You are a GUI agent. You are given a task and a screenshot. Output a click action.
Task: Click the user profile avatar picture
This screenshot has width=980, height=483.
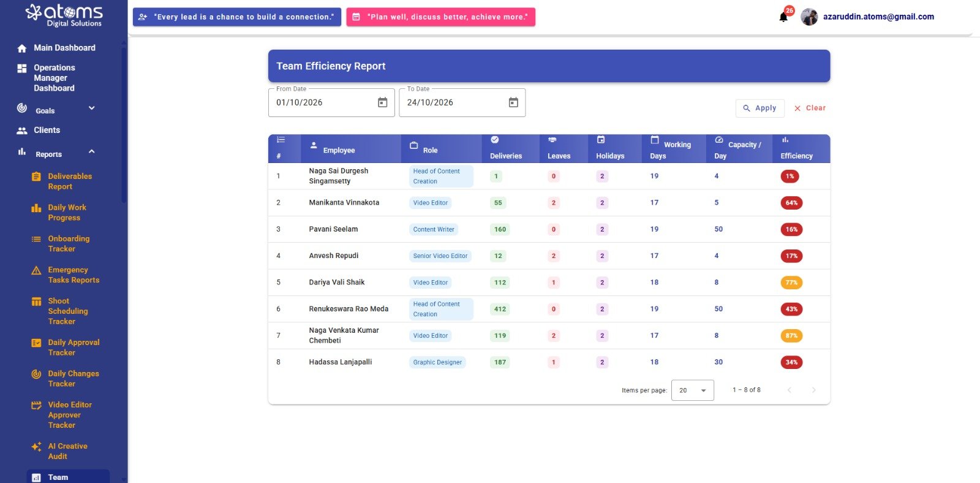pyautogui.click(x=809, y=17)
